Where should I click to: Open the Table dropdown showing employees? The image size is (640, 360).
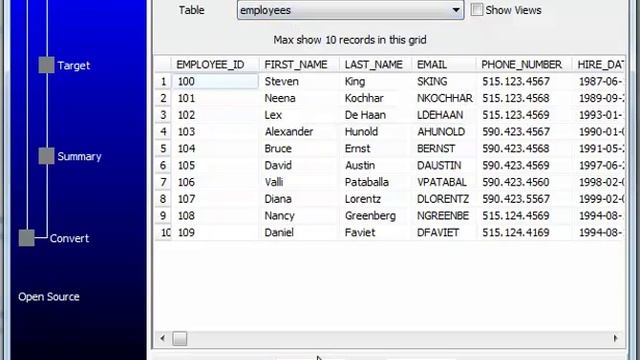[x=350, y=10]
